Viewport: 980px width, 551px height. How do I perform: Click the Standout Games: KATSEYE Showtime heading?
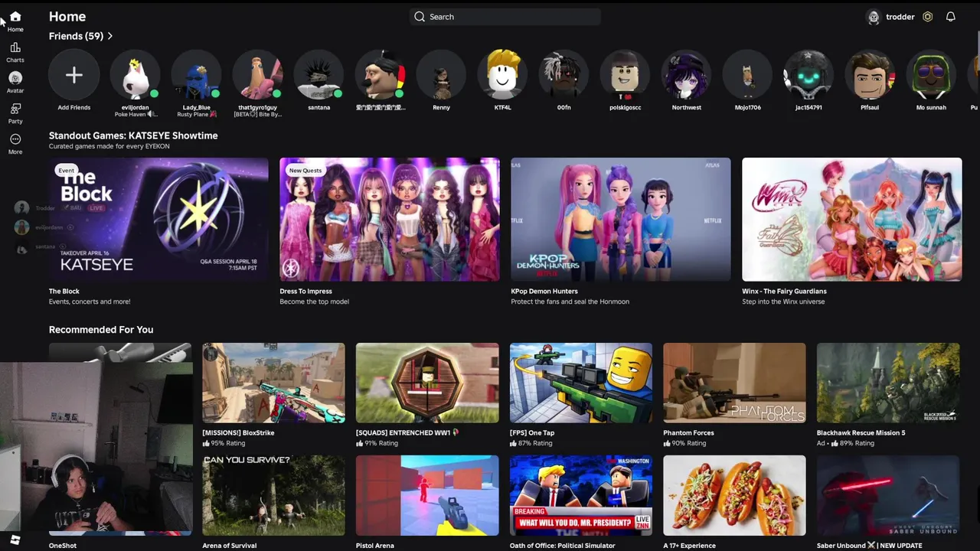(133, 135)
